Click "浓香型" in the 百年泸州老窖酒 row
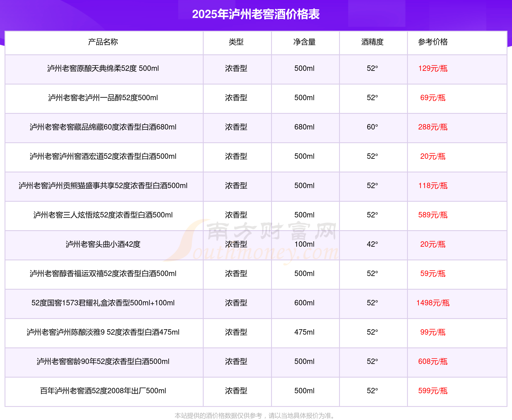 [236, 391]
